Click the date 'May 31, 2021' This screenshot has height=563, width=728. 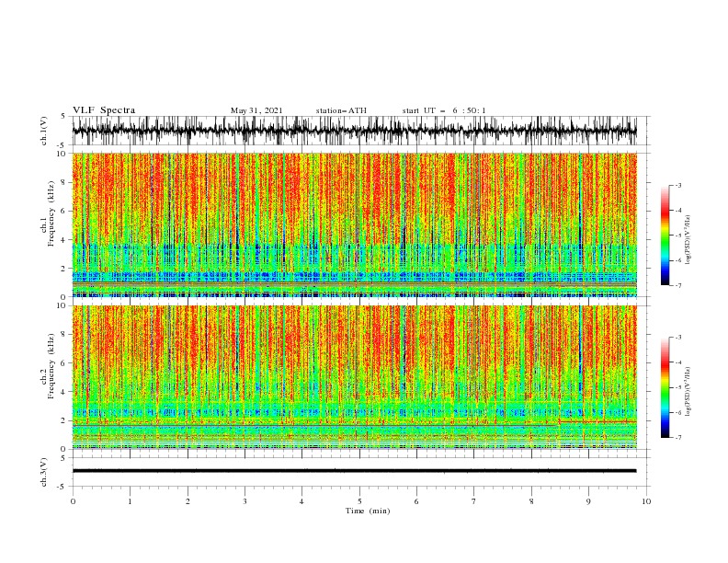(256, 110)
